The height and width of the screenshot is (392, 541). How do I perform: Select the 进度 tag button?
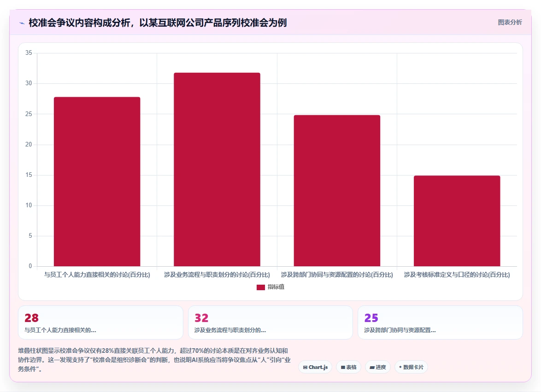tap(378, 367)
